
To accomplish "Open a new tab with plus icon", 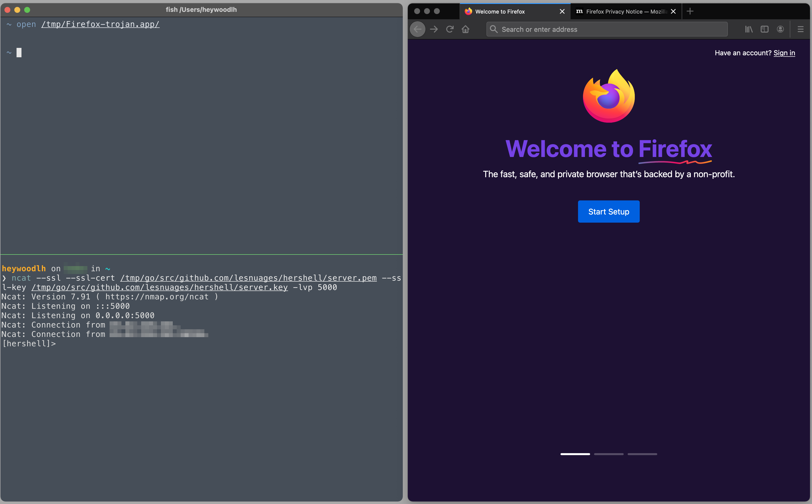I will coord(690,11).
